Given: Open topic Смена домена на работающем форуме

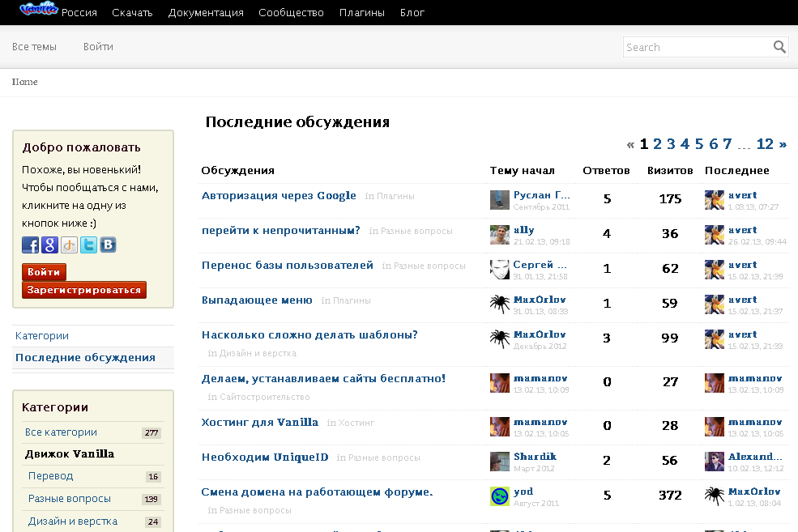Looking at the screenshot, I should pos(317,492).
